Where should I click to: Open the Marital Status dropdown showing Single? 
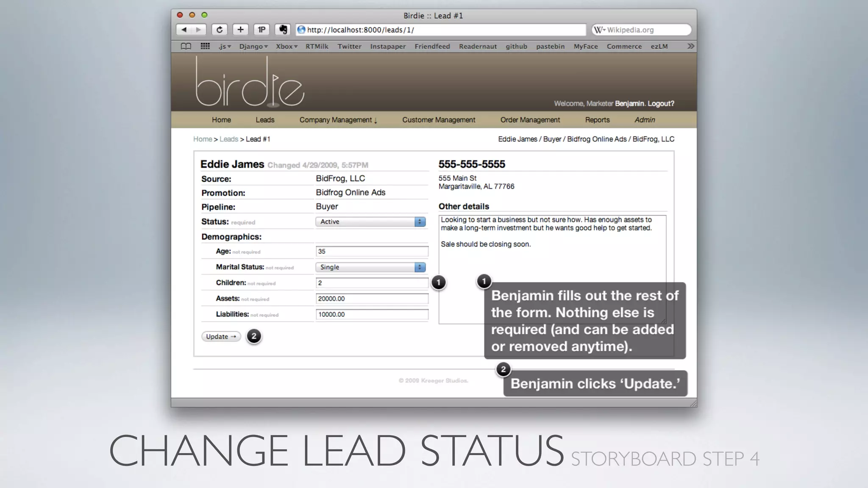tap(370, 267)
